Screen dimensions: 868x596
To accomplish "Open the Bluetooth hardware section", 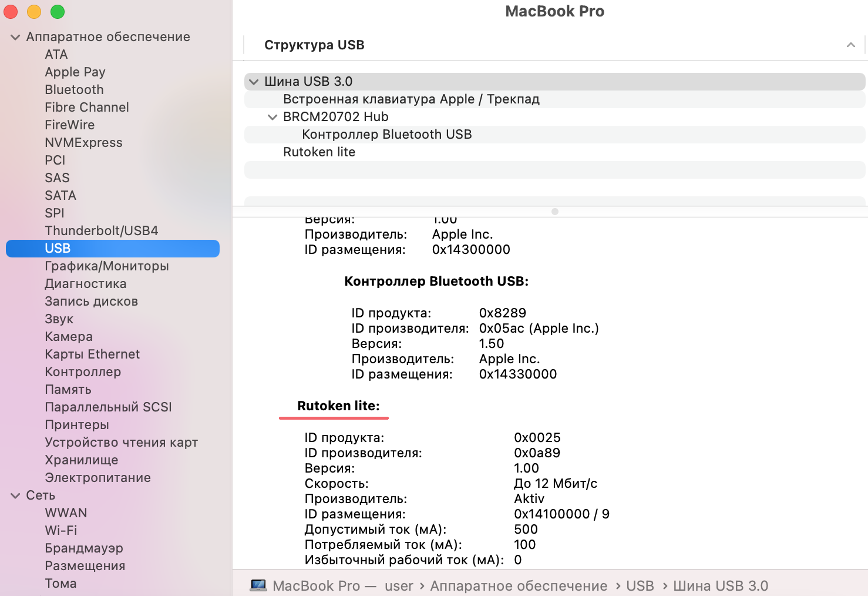I will [x=74, y=90].
